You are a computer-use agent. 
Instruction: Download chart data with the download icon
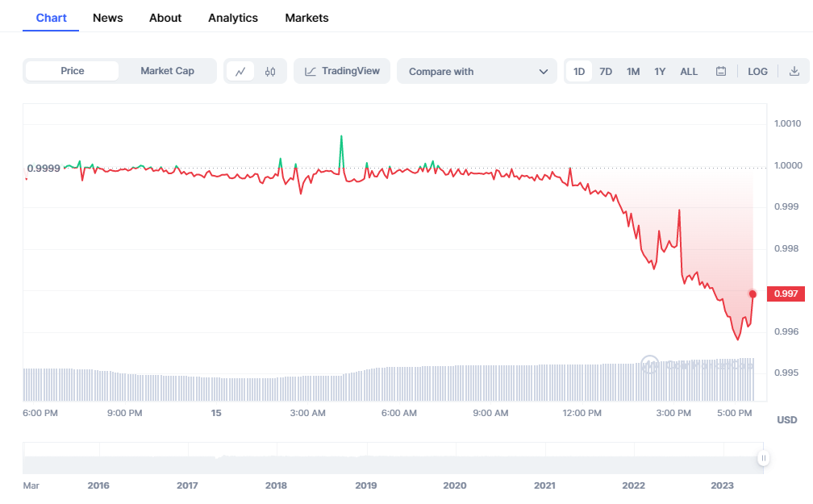[794, 72]
